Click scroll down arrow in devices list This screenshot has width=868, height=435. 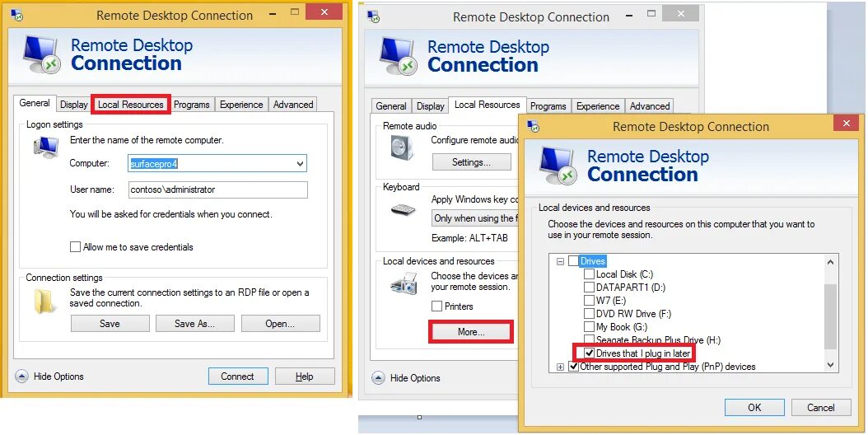(830, 365)
